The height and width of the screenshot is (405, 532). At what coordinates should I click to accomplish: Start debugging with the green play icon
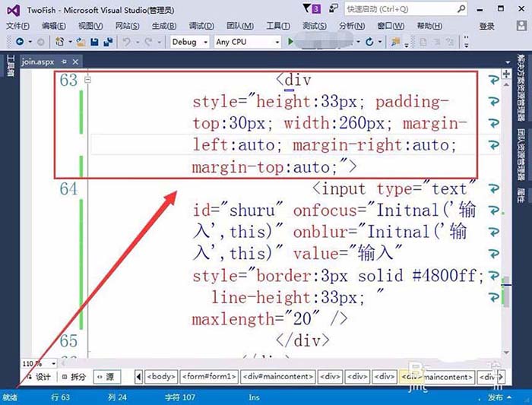[x=290, y=42]
